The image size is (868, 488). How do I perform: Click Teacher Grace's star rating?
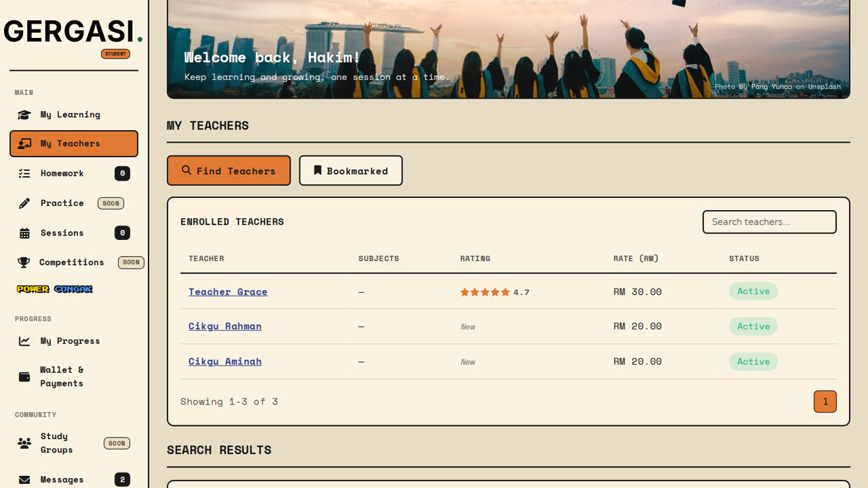(x=485, y=292)
